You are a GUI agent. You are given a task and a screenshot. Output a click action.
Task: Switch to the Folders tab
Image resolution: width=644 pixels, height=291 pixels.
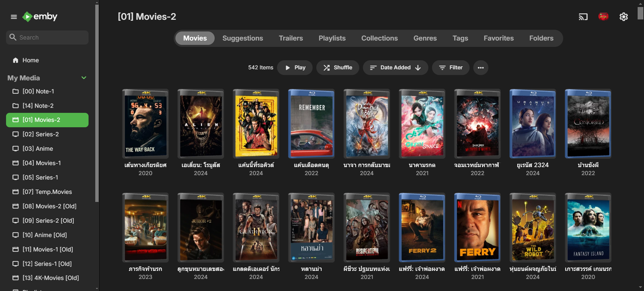click(x=541, y=38)
